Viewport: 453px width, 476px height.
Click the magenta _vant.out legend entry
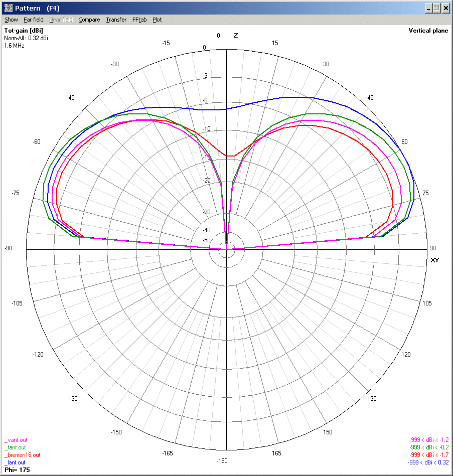point(15,440)
